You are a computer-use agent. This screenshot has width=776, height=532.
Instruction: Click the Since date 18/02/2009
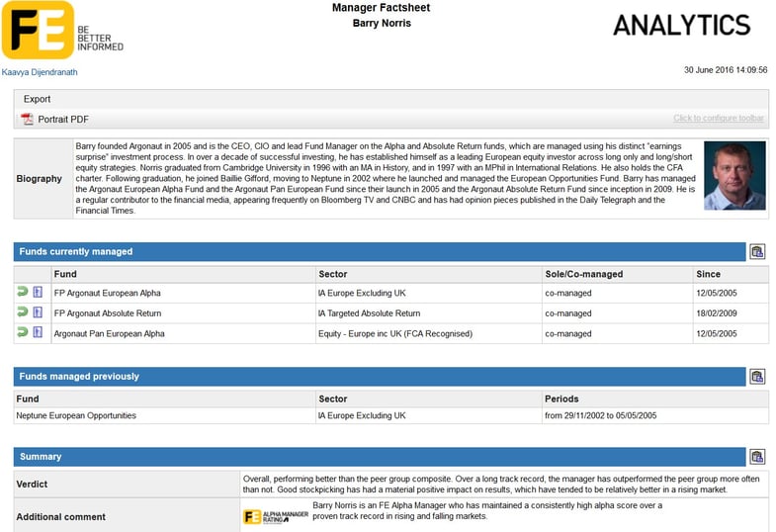click(717, 313)
